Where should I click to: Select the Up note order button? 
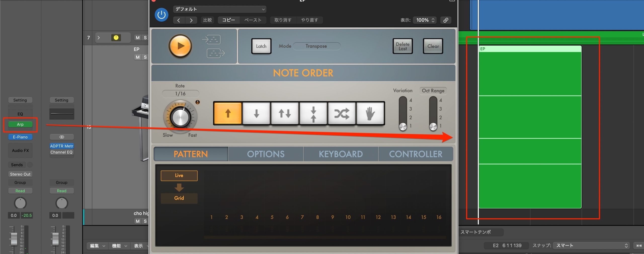tap(228, 113)
